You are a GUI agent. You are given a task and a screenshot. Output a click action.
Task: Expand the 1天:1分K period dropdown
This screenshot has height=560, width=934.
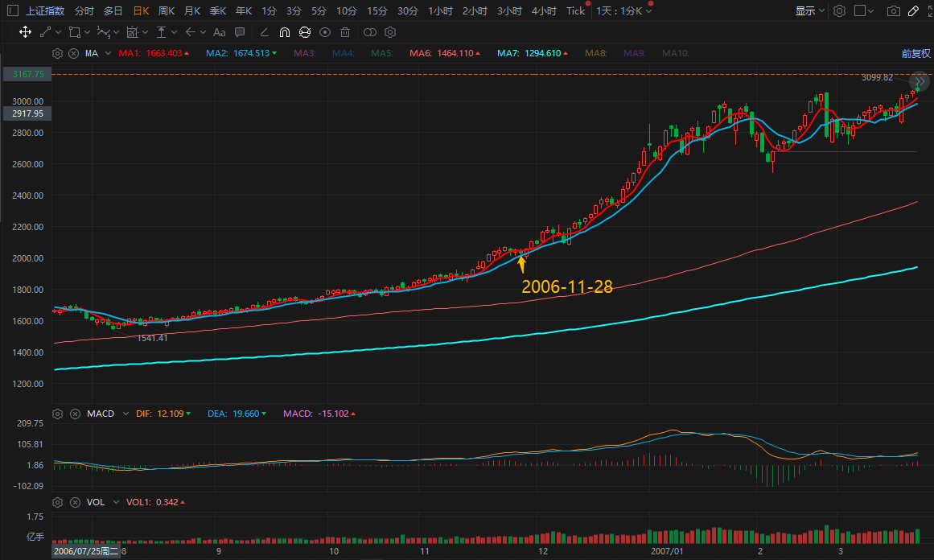pyautogui.click(x=624, y=11)
